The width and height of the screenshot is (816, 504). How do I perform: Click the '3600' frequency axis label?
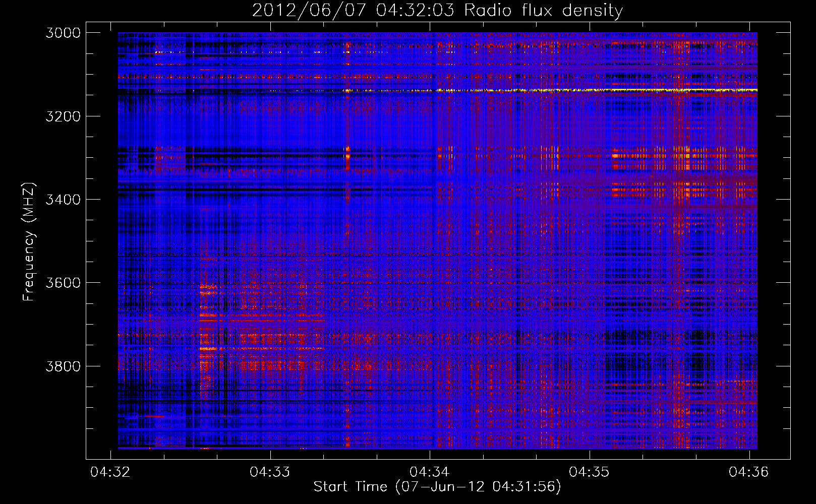pos(63,283)
